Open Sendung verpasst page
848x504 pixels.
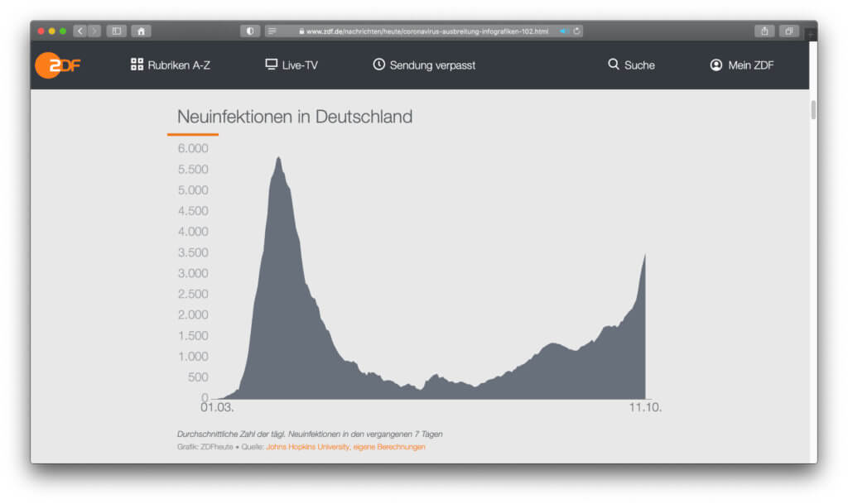pyautogui.click(x=424, y=65)
